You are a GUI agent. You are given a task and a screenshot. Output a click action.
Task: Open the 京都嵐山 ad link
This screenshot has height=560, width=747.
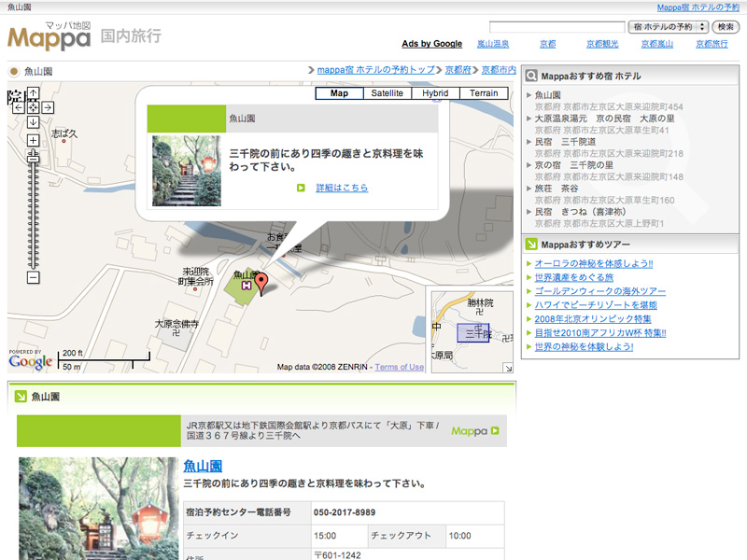click(657, 44)
